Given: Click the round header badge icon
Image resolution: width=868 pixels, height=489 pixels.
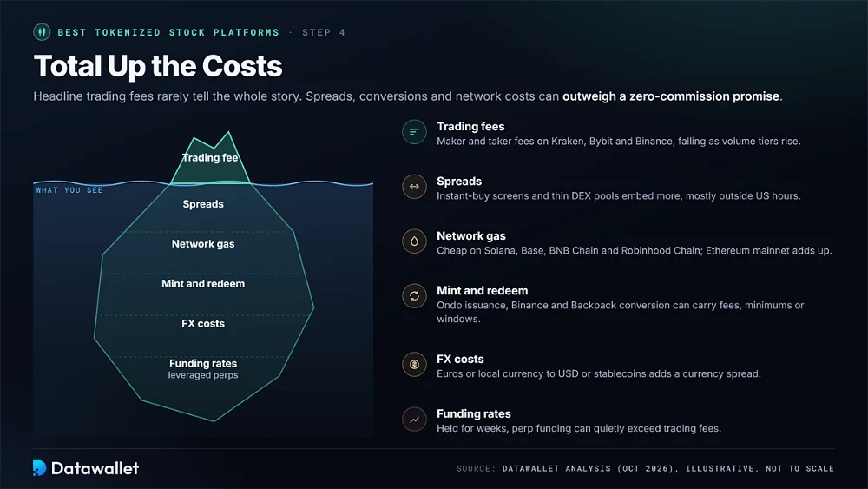Looking at the screenshot, I should [x=42, y=32].
